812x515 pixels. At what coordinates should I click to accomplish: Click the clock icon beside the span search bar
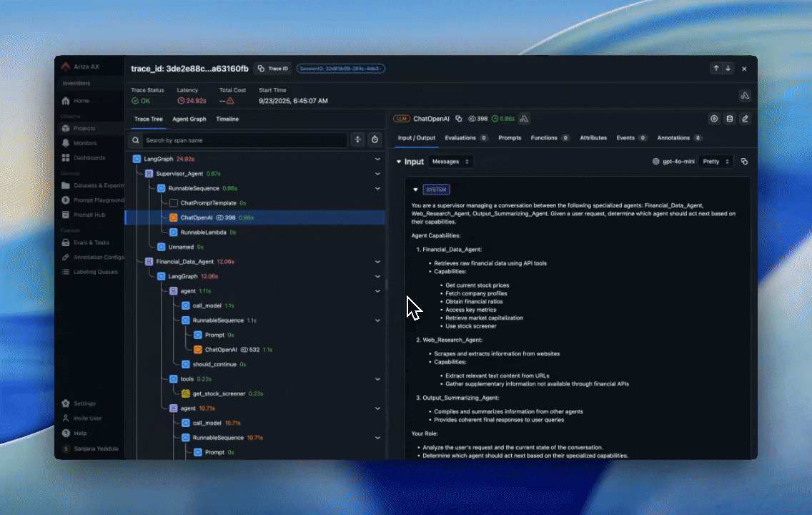[x=375, y=139]
